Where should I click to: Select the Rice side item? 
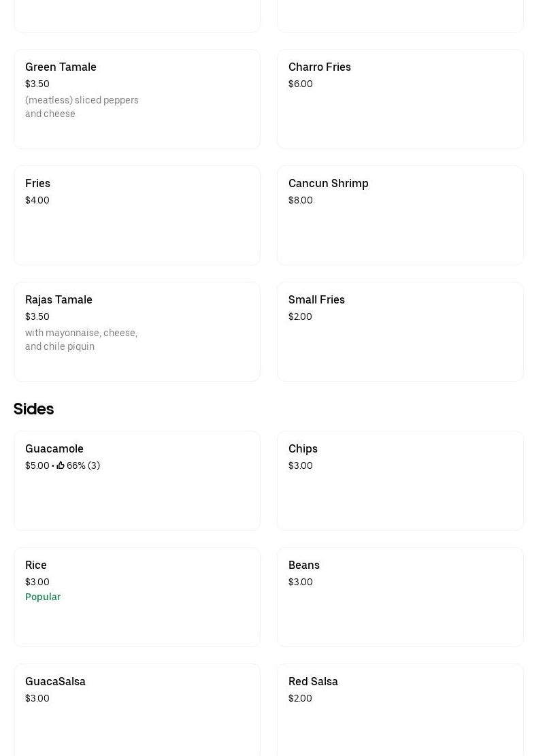[136, 597]
